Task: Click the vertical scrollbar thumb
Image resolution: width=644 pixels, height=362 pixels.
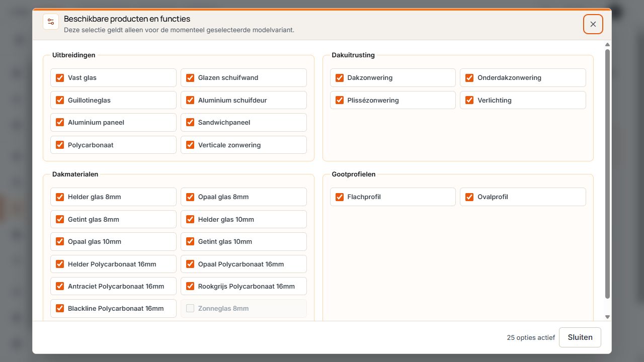Action: [x=607, y=174]
